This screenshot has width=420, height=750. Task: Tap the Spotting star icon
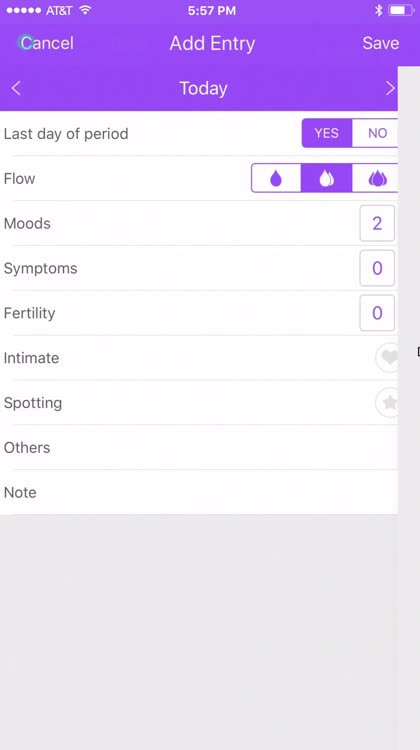[387, 402]
